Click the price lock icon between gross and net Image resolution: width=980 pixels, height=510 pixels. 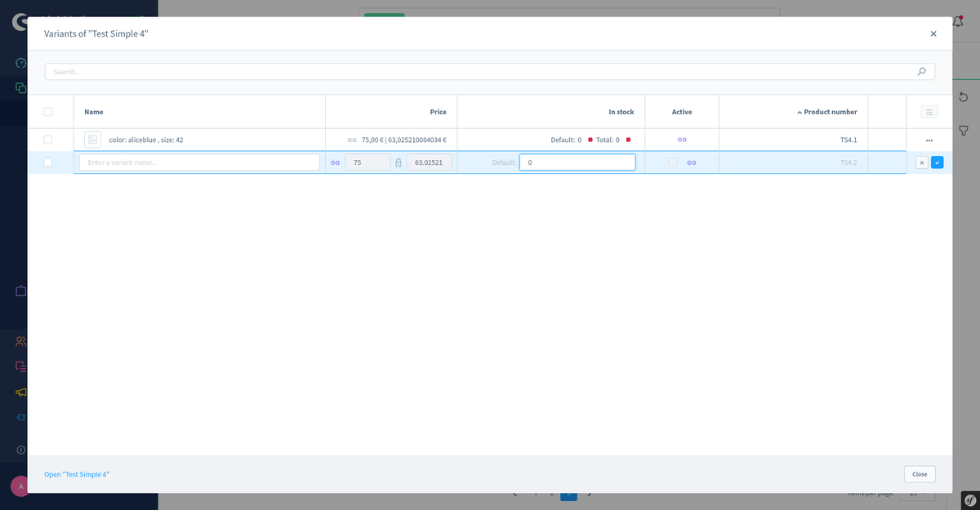(x=399, y=162)
